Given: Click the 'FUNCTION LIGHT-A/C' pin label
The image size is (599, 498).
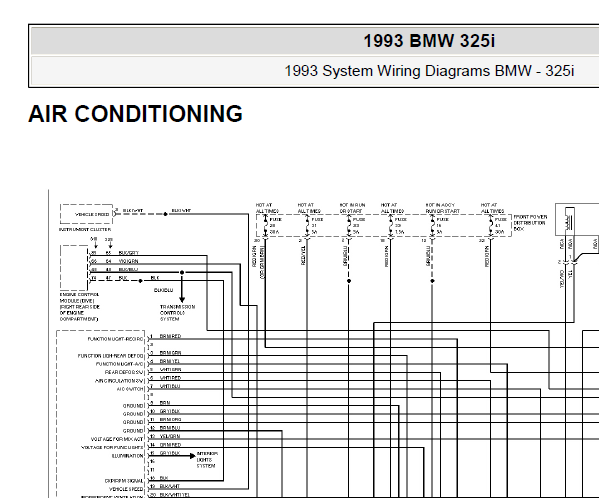Looking at the screenshot, I should (119, 364).
